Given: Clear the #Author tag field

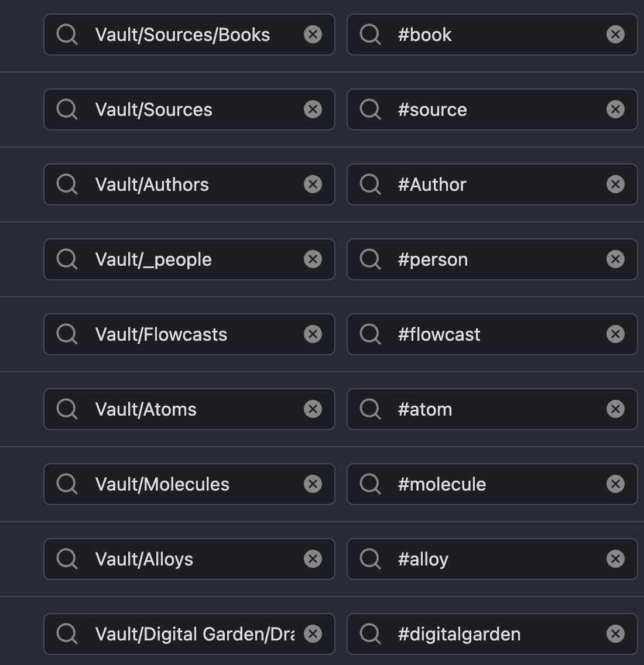Looking at the screenshot, I should coord(615,184).
